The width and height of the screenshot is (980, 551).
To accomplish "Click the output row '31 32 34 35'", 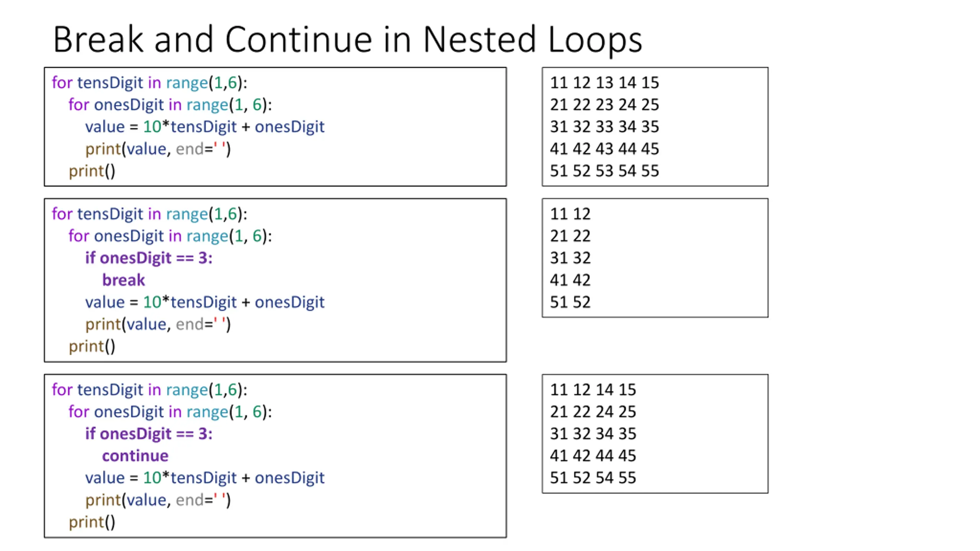I will [x=593, y=434].
